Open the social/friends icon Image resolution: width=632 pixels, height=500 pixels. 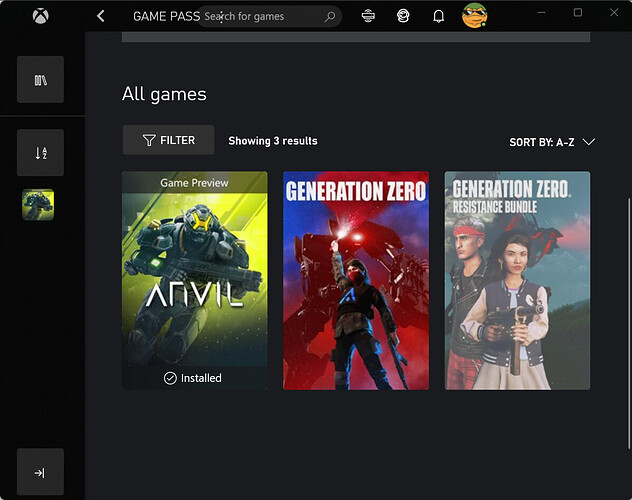point(403,16)
